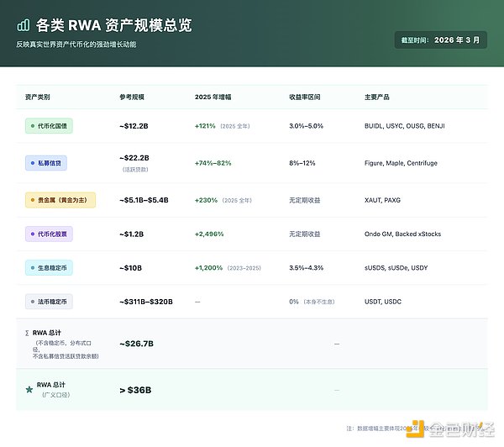The width and height of the screenshot is (504, 447).
Task: Click the 参考规模 column header
Action: [x=133, y=97]
